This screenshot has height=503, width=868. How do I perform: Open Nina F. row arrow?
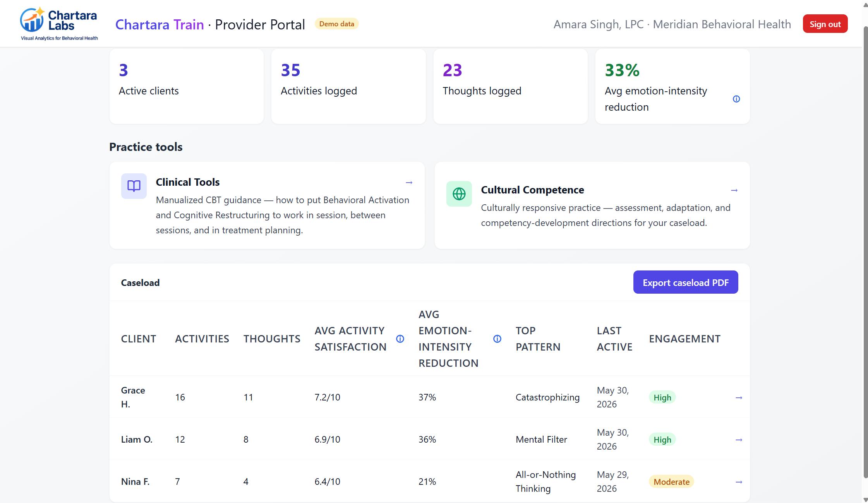tap(739, 482)
